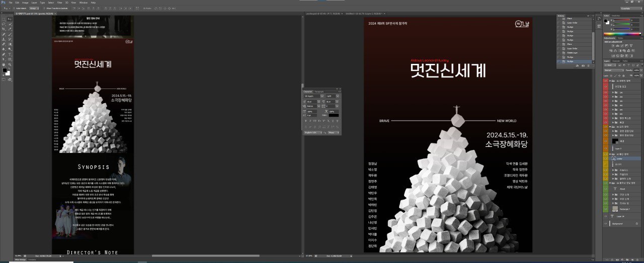644x263 pixels.
Task: Enable Show Transform Controls checkbox
Action: coord(43,9)
